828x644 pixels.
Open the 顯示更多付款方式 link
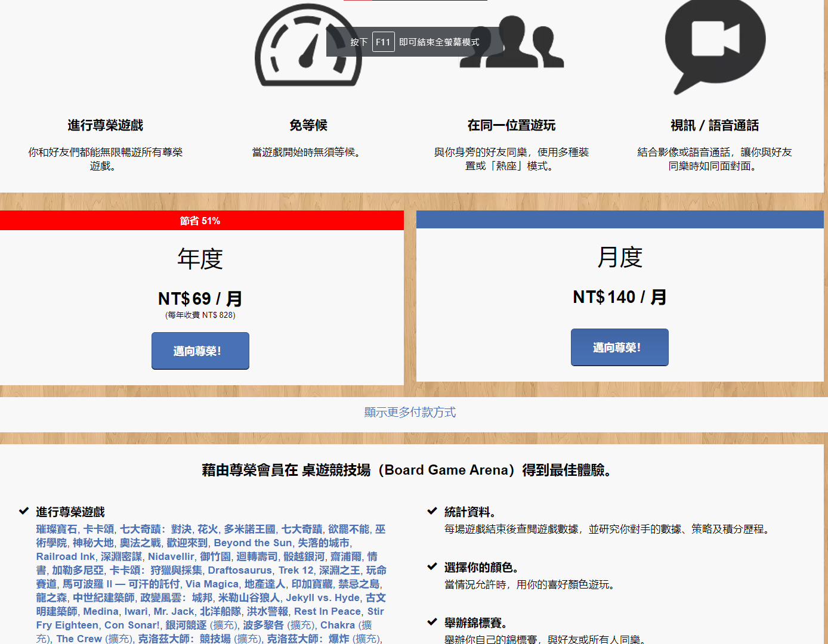pyautogui.click(x=410, y=412)
